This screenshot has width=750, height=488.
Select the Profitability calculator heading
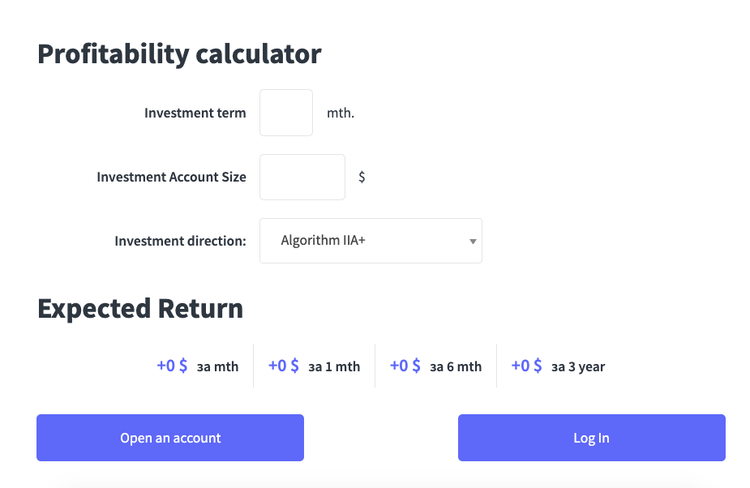[179, 54]
